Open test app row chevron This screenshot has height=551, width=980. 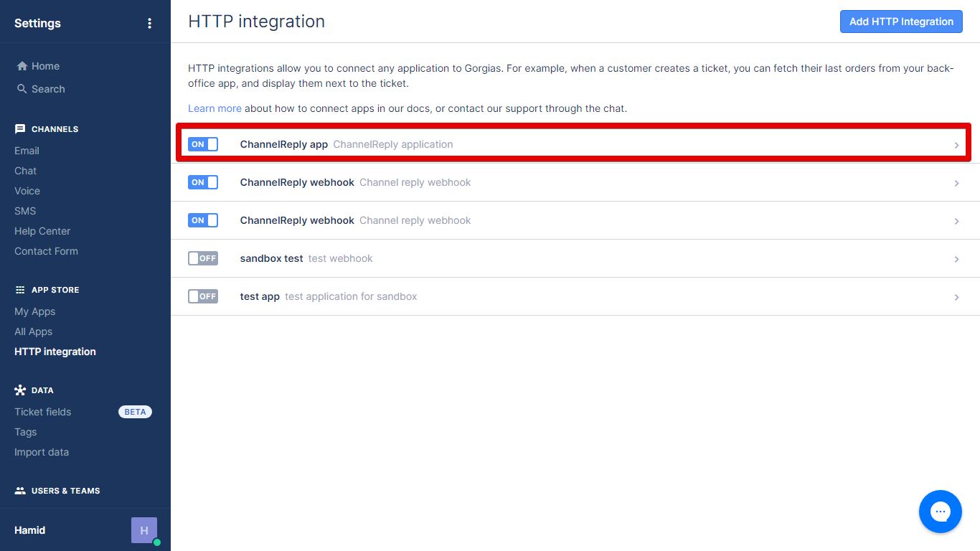[956, 297]
